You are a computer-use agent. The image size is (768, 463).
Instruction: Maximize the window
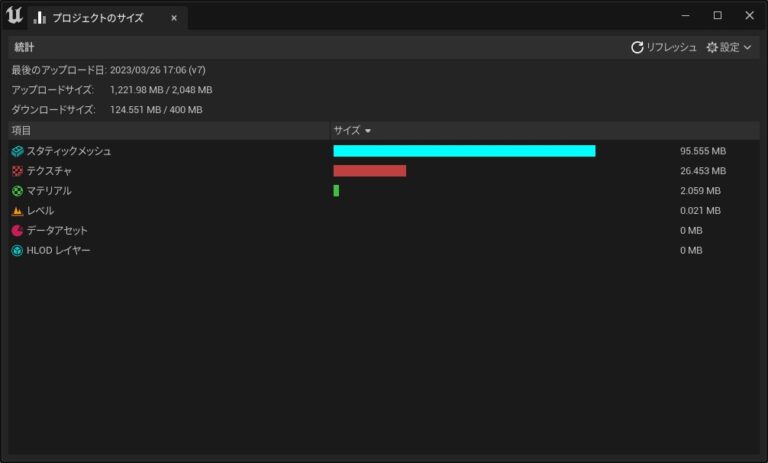[x=717, y=15]
